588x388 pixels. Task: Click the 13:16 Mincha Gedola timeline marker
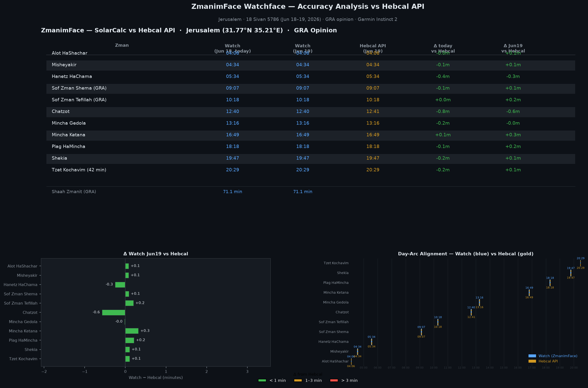pos(479,302)
